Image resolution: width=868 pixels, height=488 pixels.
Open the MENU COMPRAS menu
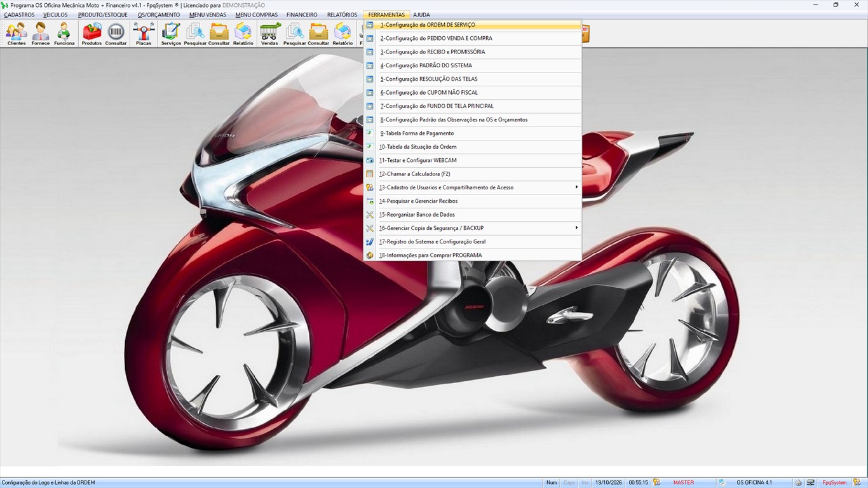click(x=256, y=15)
